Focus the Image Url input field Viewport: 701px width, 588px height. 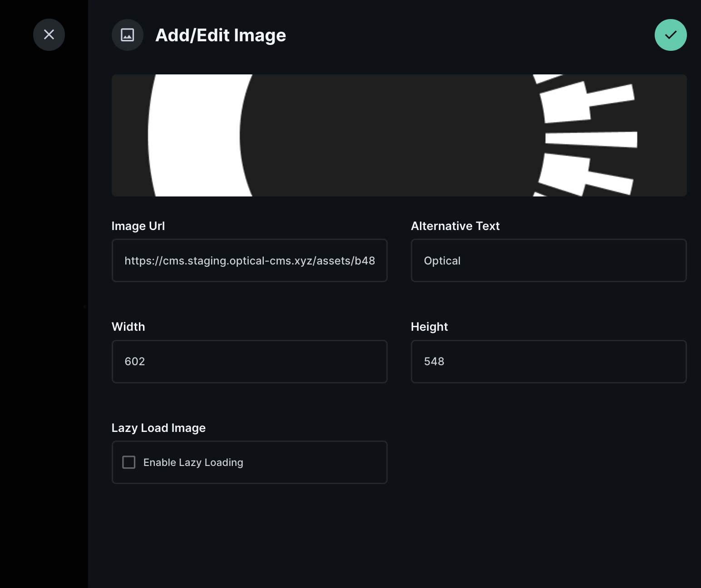tap(249, 260)
